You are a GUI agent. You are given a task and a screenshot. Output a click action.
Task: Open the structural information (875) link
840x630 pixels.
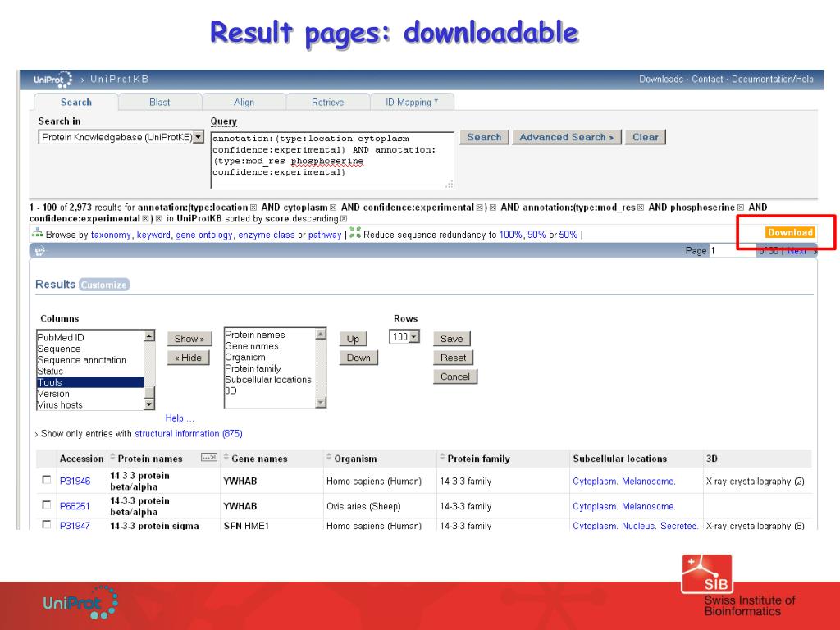189,433
